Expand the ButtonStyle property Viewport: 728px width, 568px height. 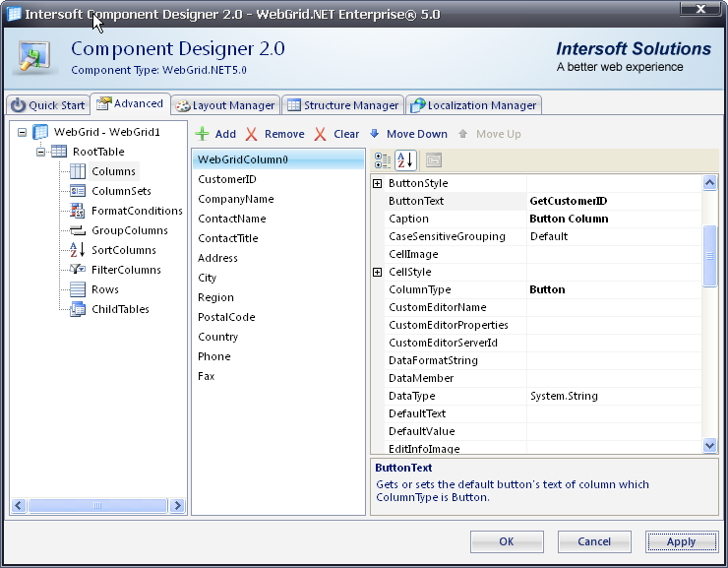click(378, 183)
